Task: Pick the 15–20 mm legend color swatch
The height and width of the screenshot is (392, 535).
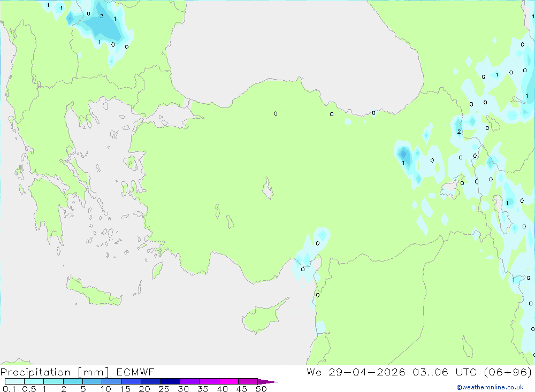Action: [132, 381]
